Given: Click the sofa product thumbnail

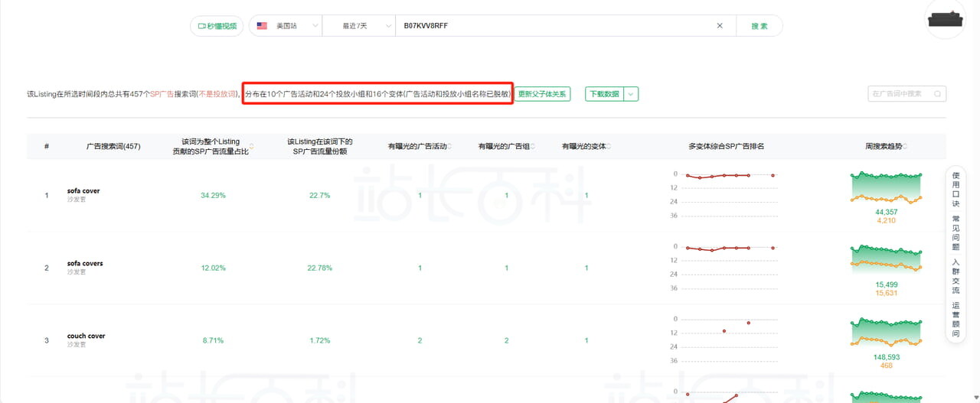Looking at the screenshot, I should pyautogui.click(x=946, y=19).
